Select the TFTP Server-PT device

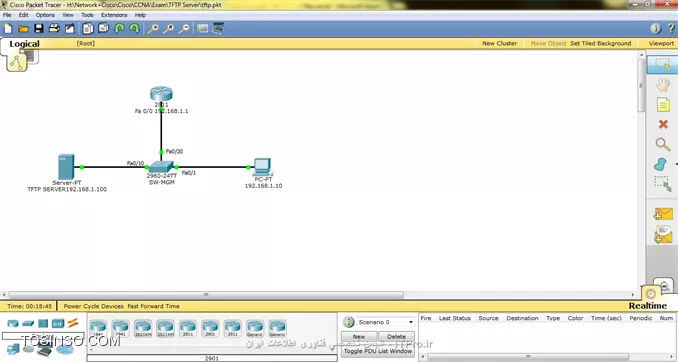coord(66,167)
